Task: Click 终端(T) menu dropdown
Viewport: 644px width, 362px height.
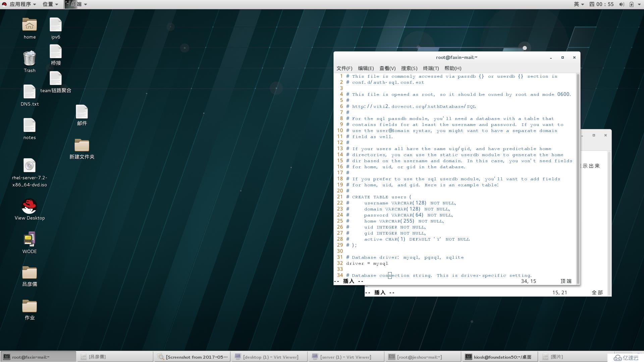Action: click(x=430, y=68)
